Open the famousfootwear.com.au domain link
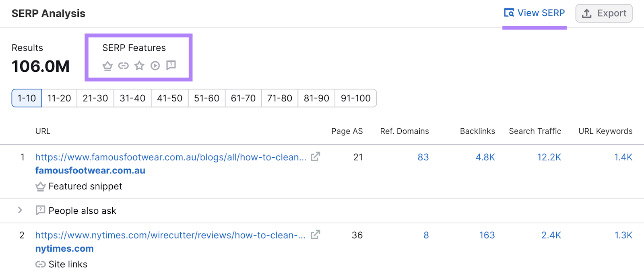Image resolution: width=644 pixels, height=275 pixels. 90,170
